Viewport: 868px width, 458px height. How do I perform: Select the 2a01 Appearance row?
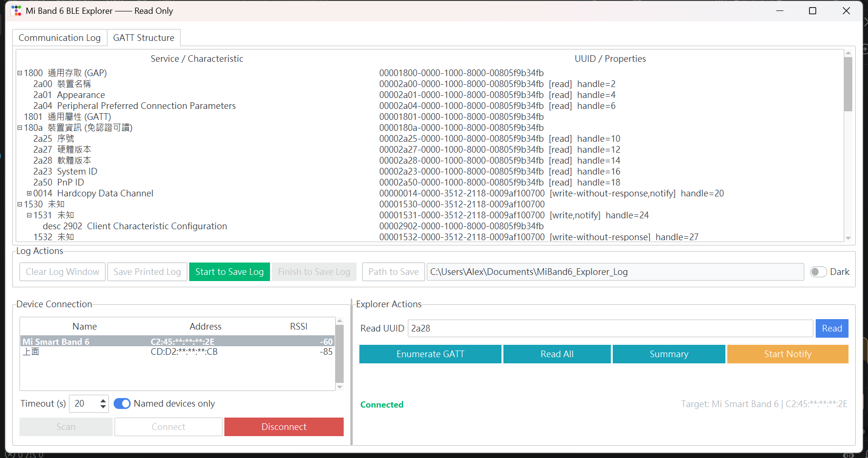430,95
